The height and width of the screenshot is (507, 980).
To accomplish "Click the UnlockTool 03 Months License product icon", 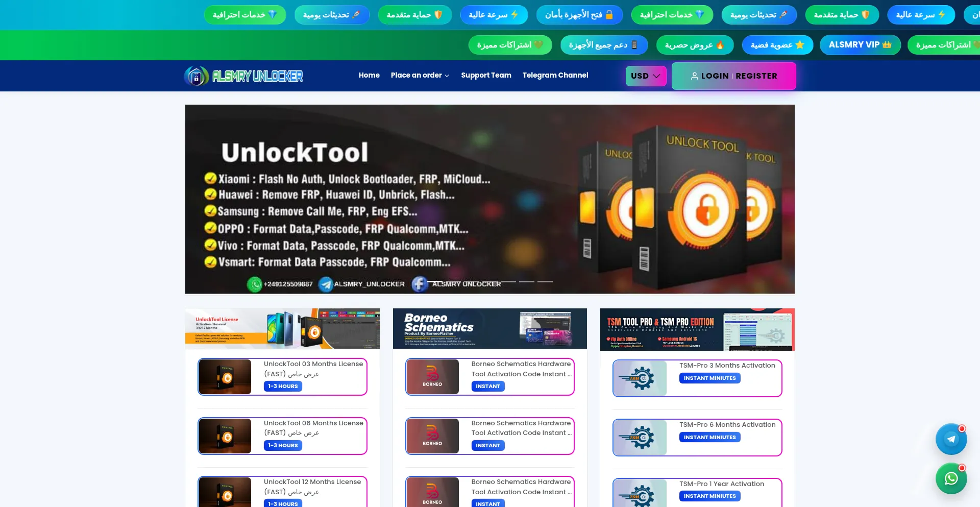I will (225, 377).
